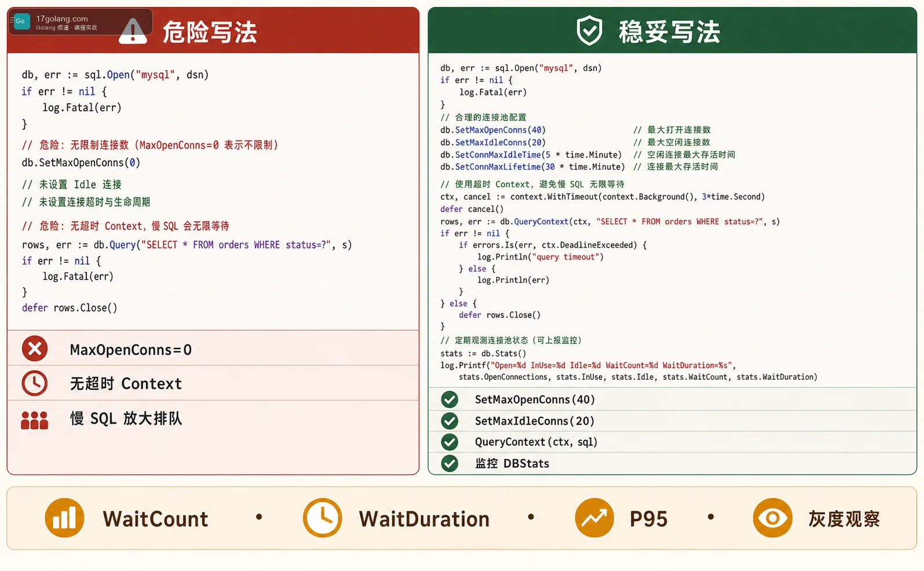
Task: Click the QueryContext(ctx, sql) checklist label
Action: [x=536, y=442]
